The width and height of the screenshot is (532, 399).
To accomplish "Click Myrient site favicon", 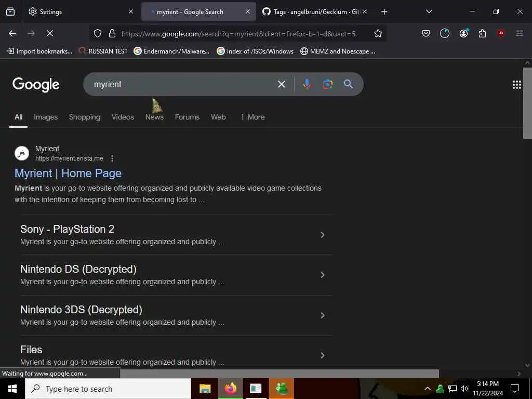I will pos(22,153).
